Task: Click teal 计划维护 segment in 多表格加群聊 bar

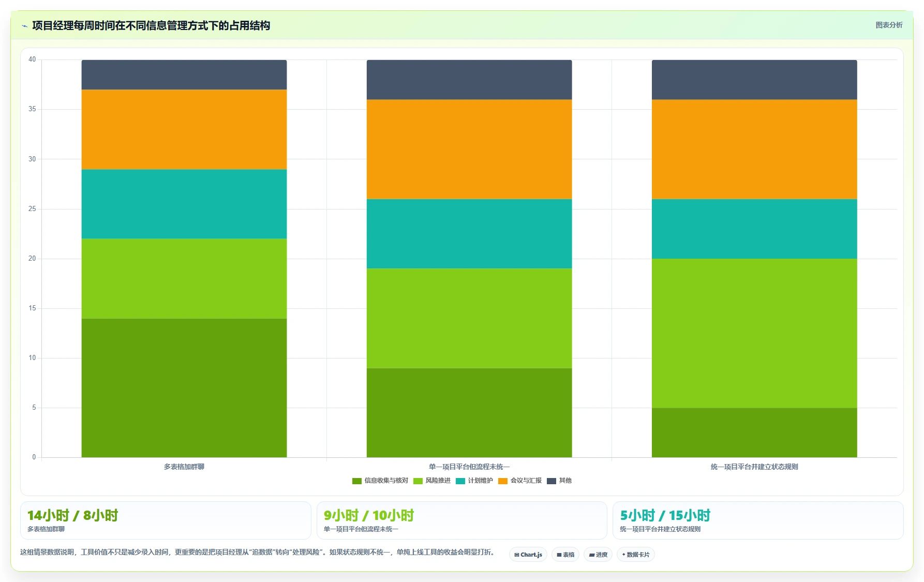Action: click(x=184, y=204)
